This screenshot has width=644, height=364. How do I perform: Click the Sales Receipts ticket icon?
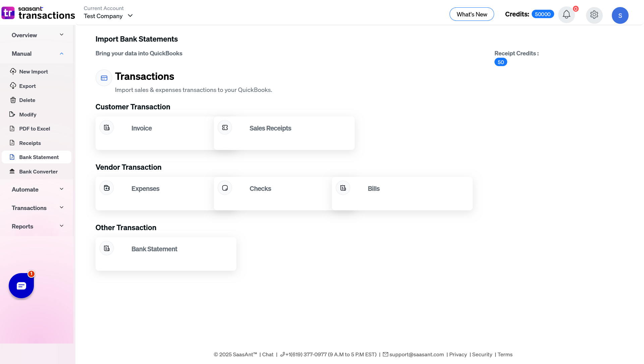click(x=225, y=128)
